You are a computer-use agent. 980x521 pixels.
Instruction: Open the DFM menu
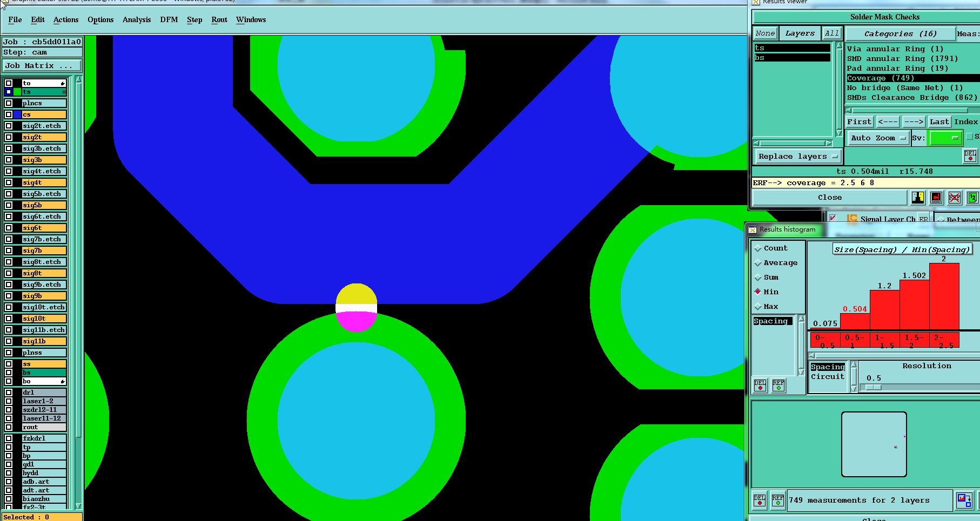point(169,20)
